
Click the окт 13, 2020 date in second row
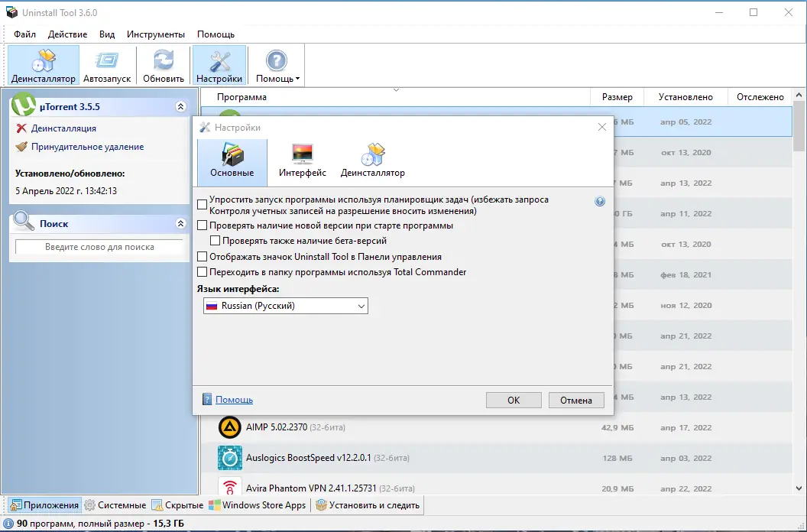(x=686, y=152)
